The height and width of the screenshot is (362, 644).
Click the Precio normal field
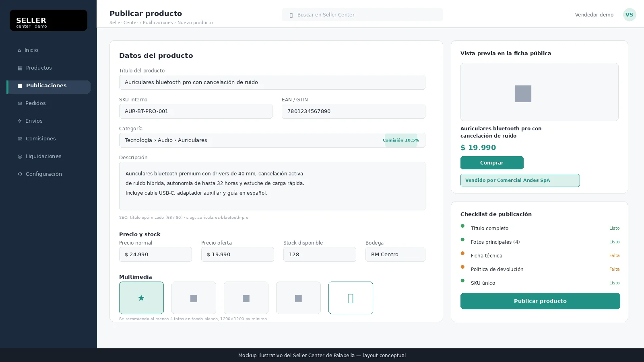(x=155, y=254)
